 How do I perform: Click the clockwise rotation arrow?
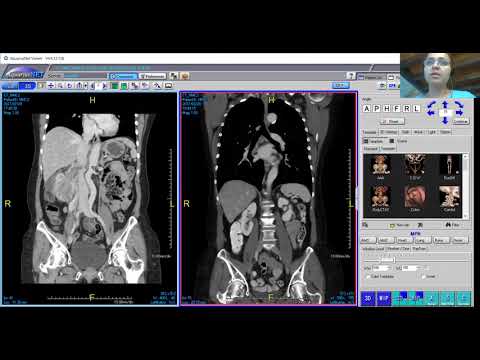click(x=459, y=105)
